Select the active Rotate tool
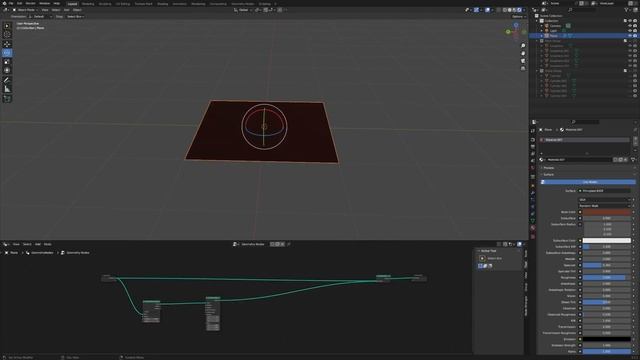Image resolution: width=640 pixels, height=360 pixels. click(x=7, y=53)
